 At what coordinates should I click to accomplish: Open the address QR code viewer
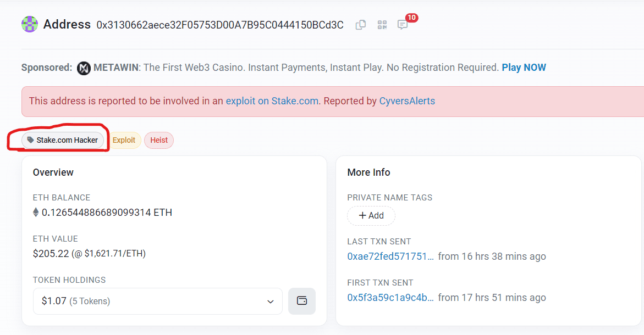382,25
